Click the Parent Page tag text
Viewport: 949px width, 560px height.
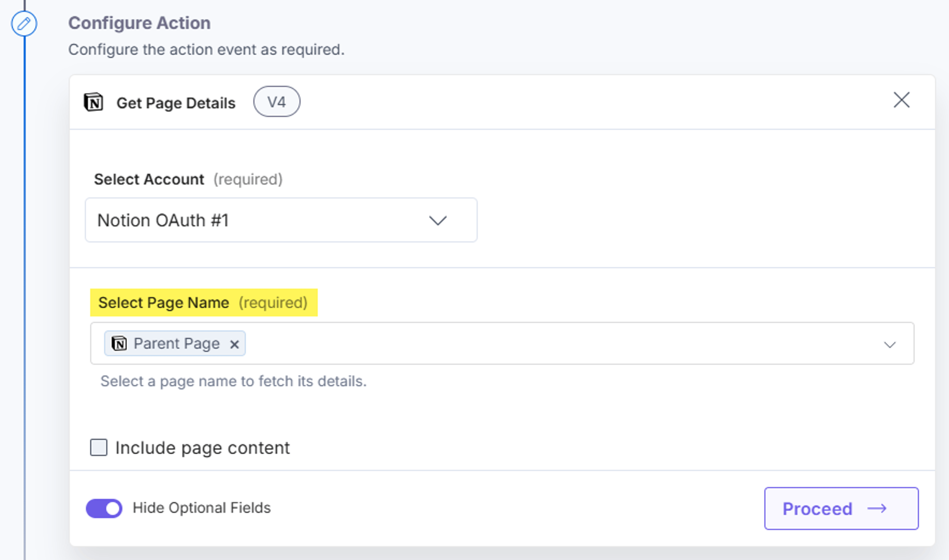coord(177,343)
